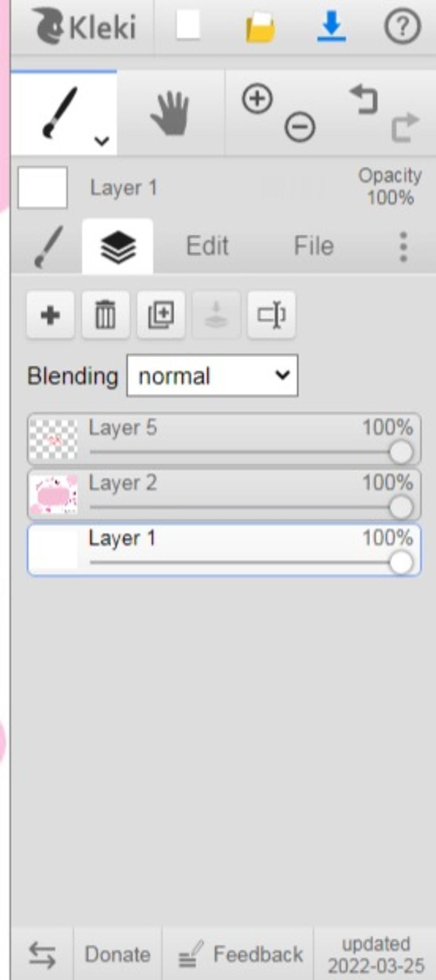
Task: Click the redo arrow icon
Action: tap(405, 127)
